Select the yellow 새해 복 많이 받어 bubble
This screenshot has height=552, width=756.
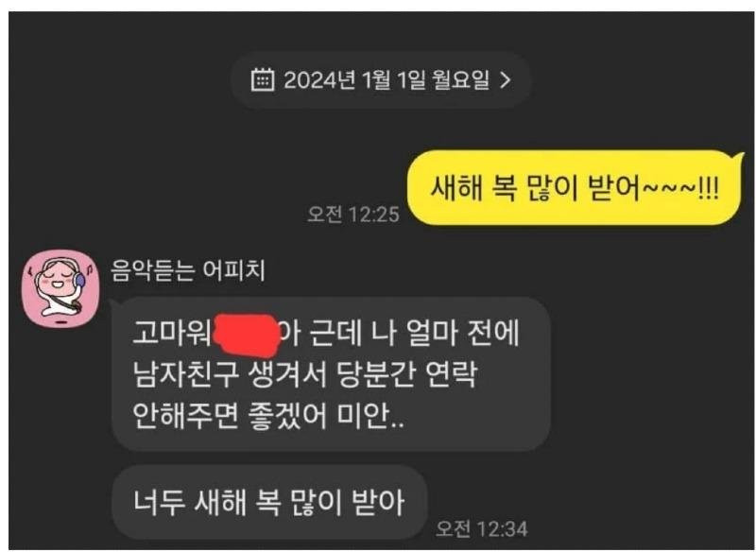tap(574, 187)
